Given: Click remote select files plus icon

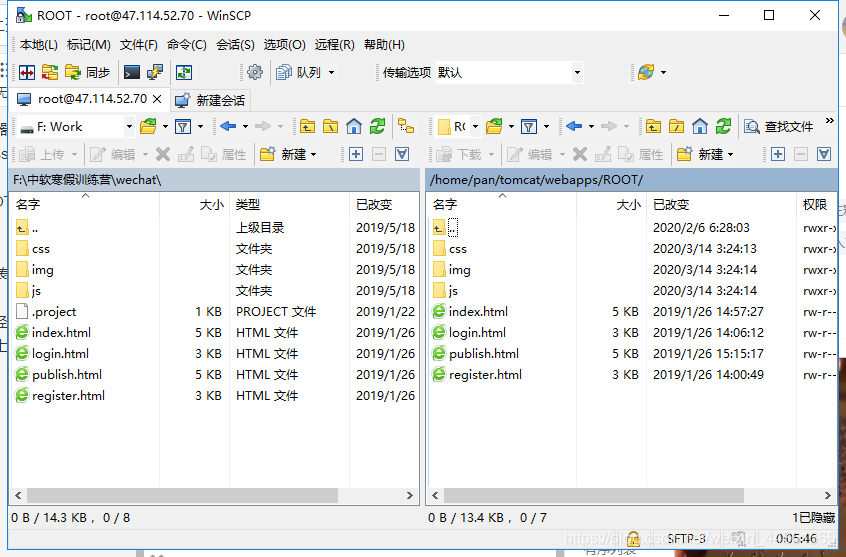Looking at the screenshot, I should tap(778, 154).
